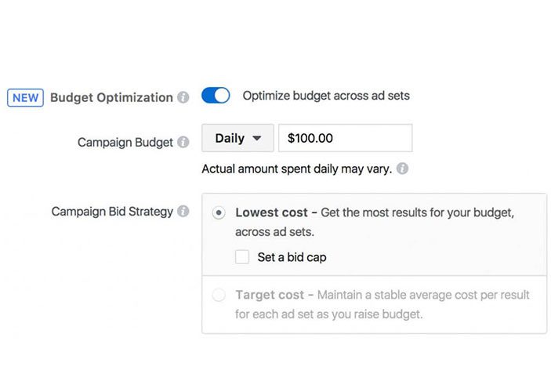551x392 pixels.
Task: Enable the Set a bid cap checkbox
Action: pyautogui.click(x=242, y=256)
